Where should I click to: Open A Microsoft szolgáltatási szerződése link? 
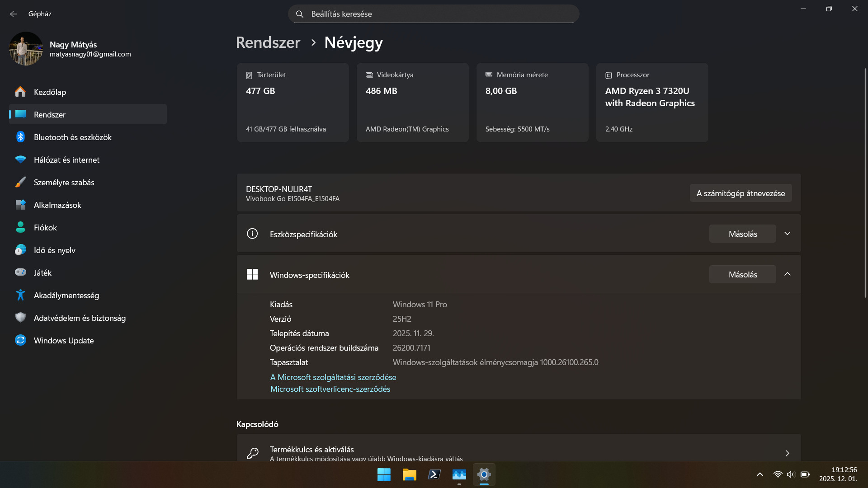333,377
